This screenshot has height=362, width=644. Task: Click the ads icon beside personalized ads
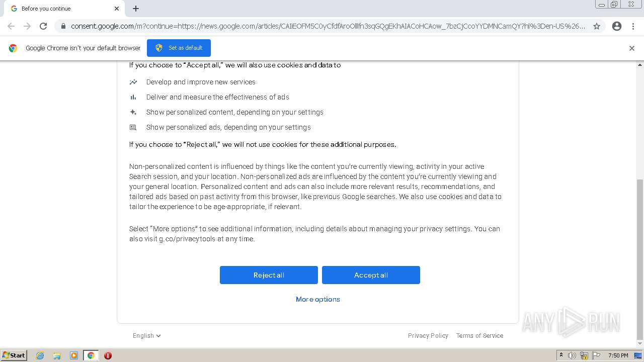133,127
